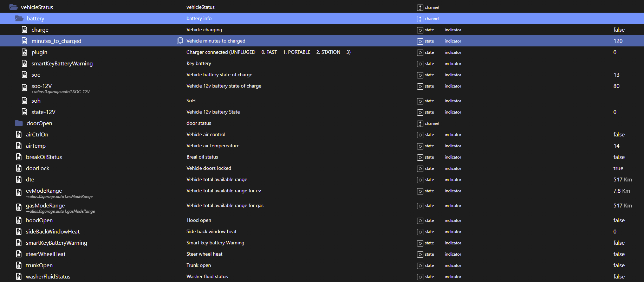The image size is (644, 282).
Task: Click the soc-12V object file icon
Action: click(25, 88)
